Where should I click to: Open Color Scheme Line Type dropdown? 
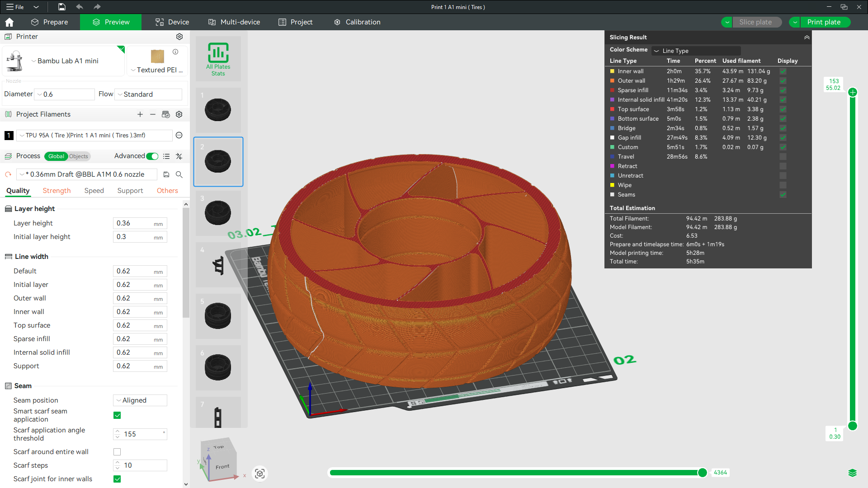click(x=696, y=51)
